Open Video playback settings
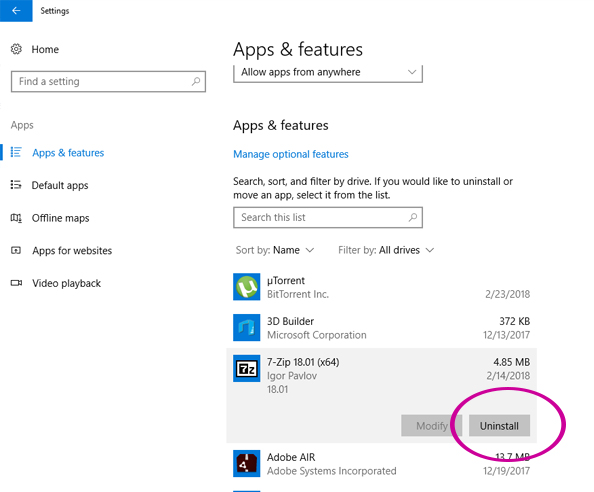Screen dimensions: 594x492 (66, 283)
